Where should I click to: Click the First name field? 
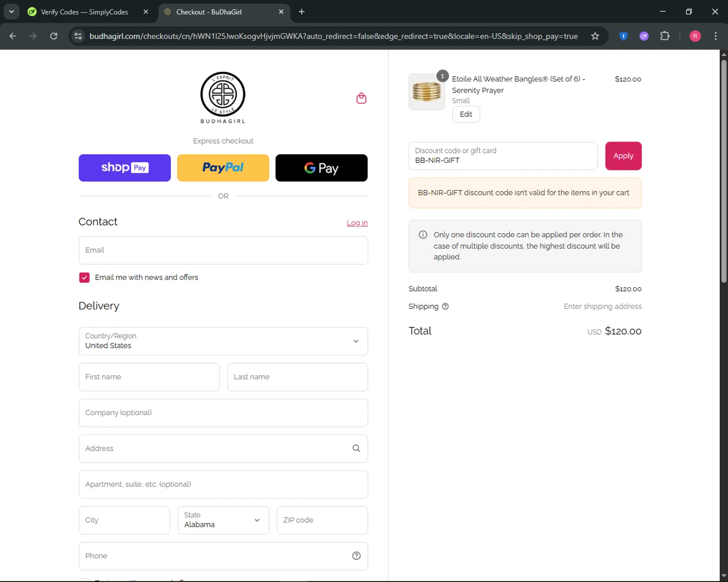pyautogui.click(x=149, y=377)
